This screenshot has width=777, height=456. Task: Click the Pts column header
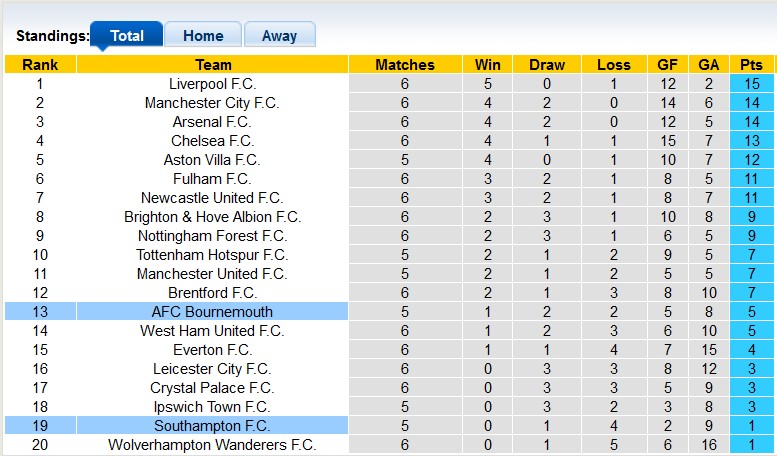pos(751,65)
